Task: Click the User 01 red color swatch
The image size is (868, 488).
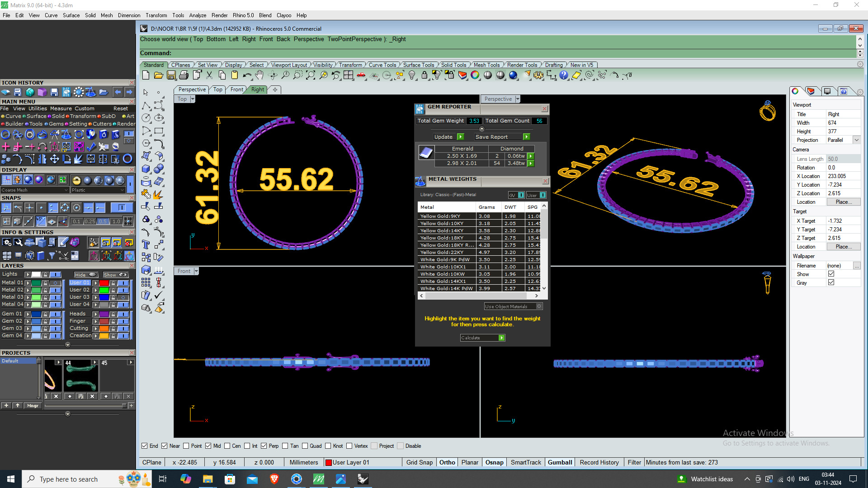Action: 104,283
